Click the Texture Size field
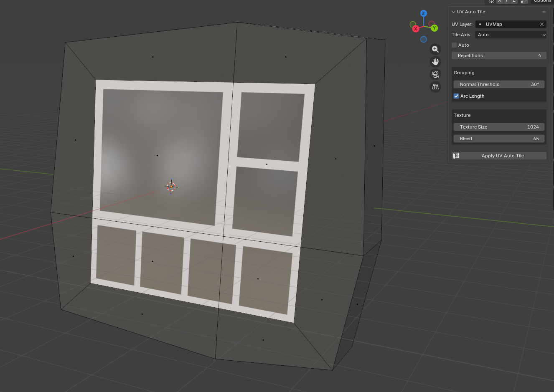 (499, 127)
